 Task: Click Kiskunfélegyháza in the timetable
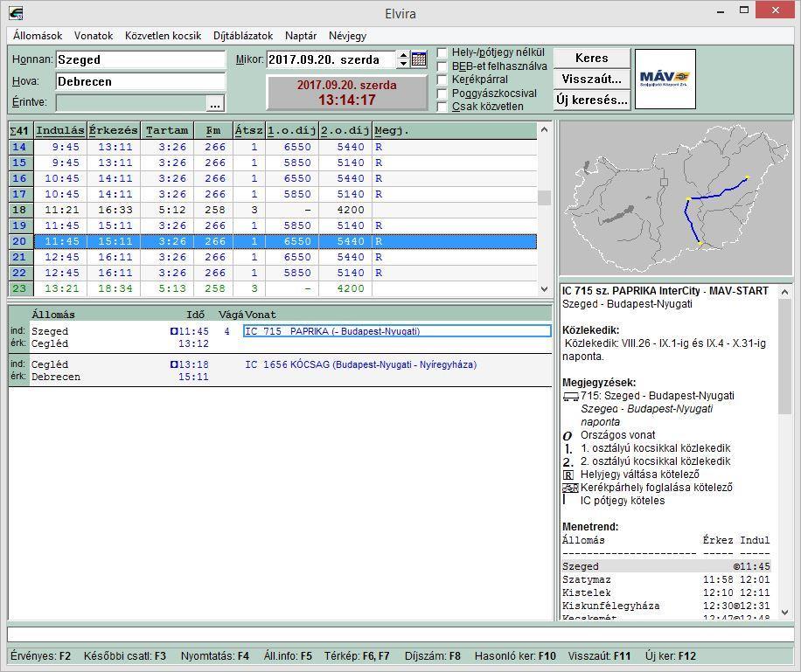tap(611, 606)
